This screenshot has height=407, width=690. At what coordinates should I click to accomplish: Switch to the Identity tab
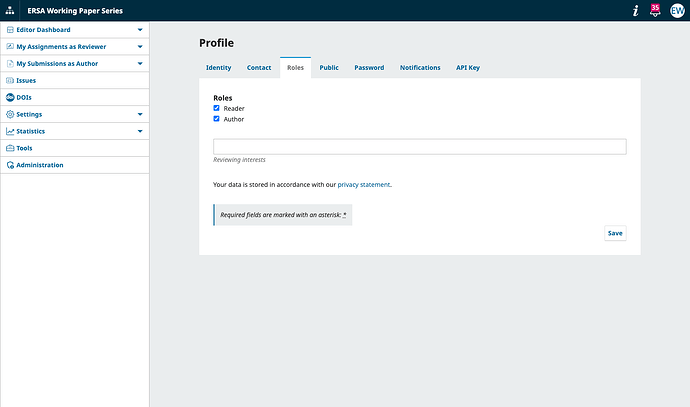click(x=218, y=68)
